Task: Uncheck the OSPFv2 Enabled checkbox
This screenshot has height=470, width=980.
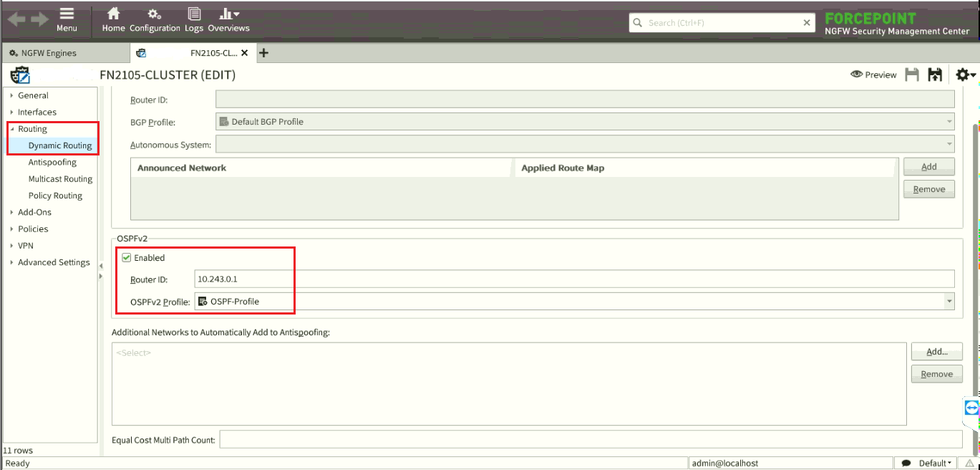Action: pos(127,258)
